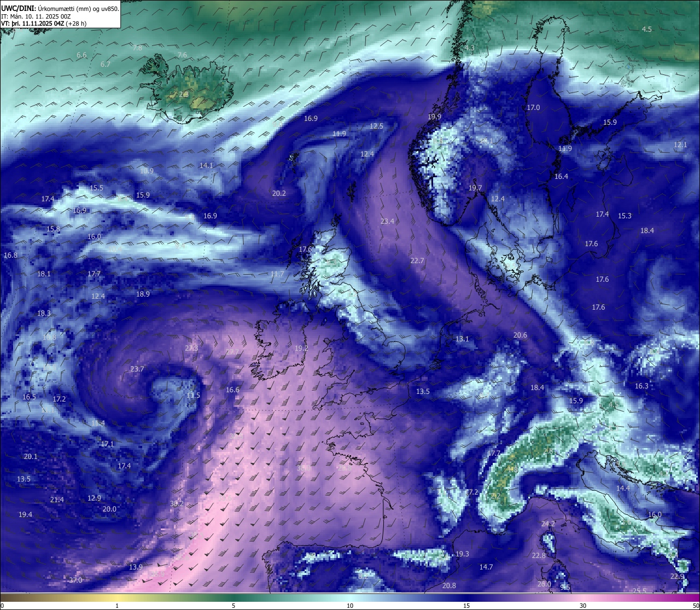Click the colour scale tick label 1

[117, 606]
